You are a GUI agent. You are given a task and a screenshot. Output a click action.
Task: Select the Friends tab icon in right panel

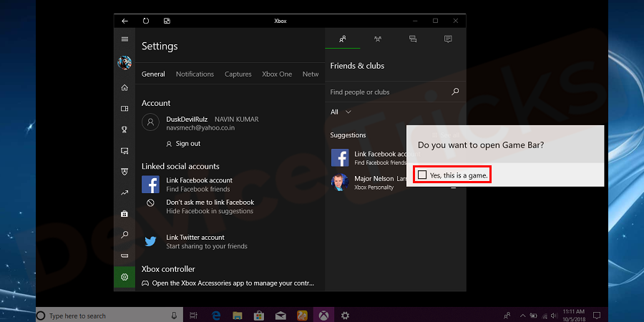[x=343, y=39]
